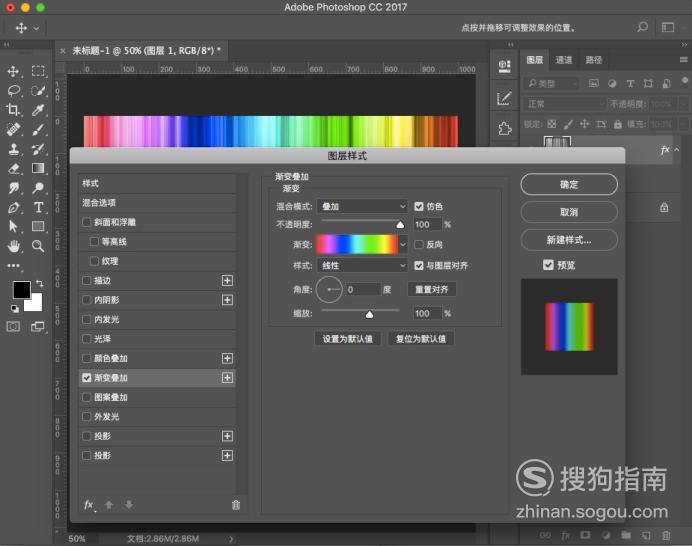Uncheck the Gradient Overlay (渐变叠加) checkbox
This screenshot has height=546, width=692.
point(86,377)
